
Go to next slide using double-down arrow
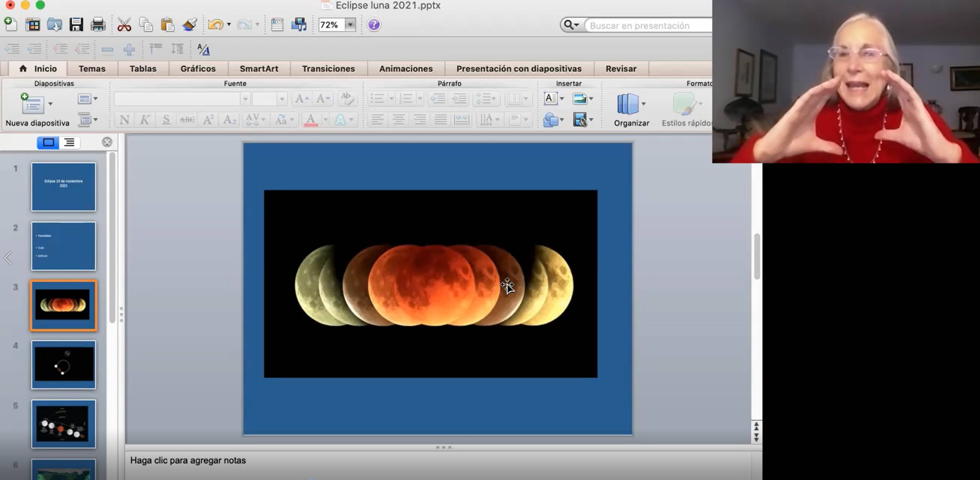(756, 437)
